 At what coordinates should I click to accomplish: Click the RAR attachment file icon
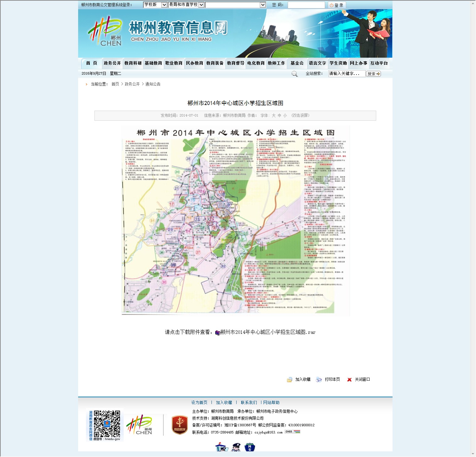pos(217,333)
